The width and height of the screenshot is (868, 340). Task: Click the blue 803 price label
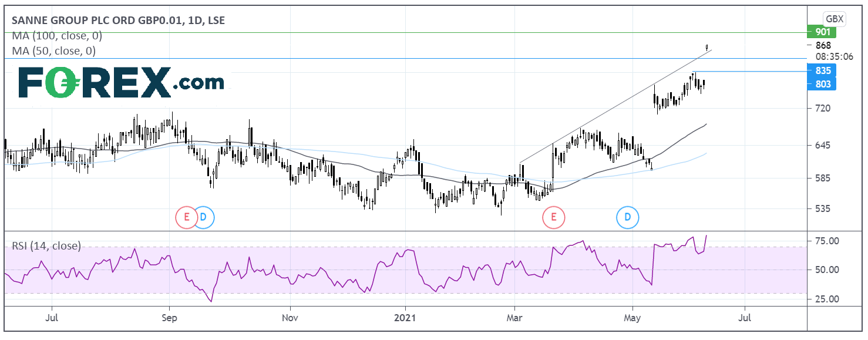coord(822,84)
